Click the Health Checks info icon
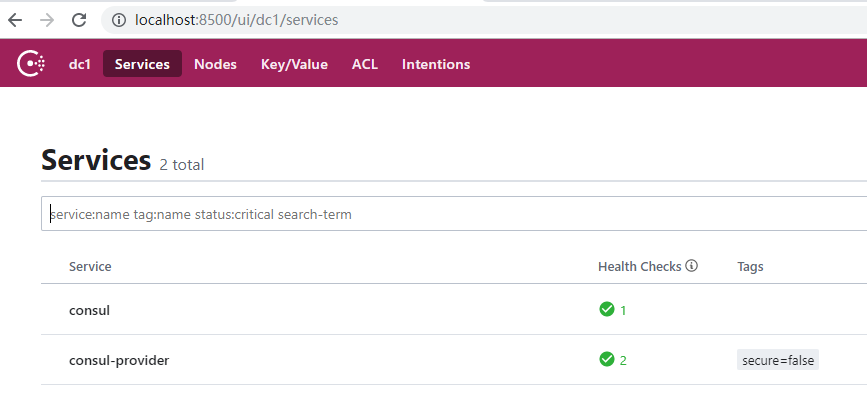This screenshot has width=867, height=399. pos(691,266)
